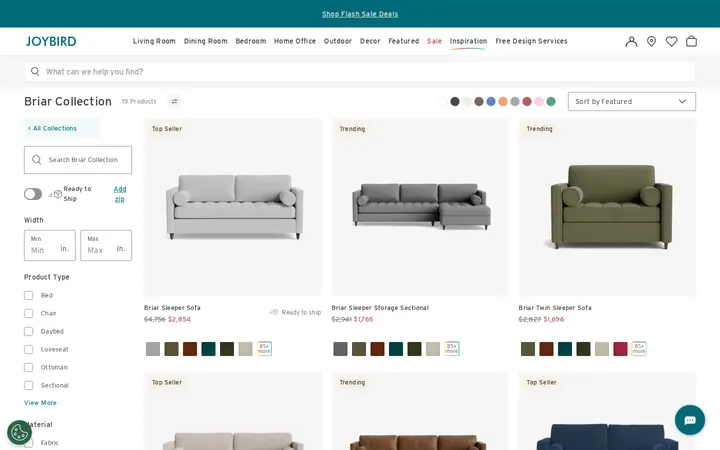Open the Outdoor menu

pyautogui.click(x=338, y=41)
